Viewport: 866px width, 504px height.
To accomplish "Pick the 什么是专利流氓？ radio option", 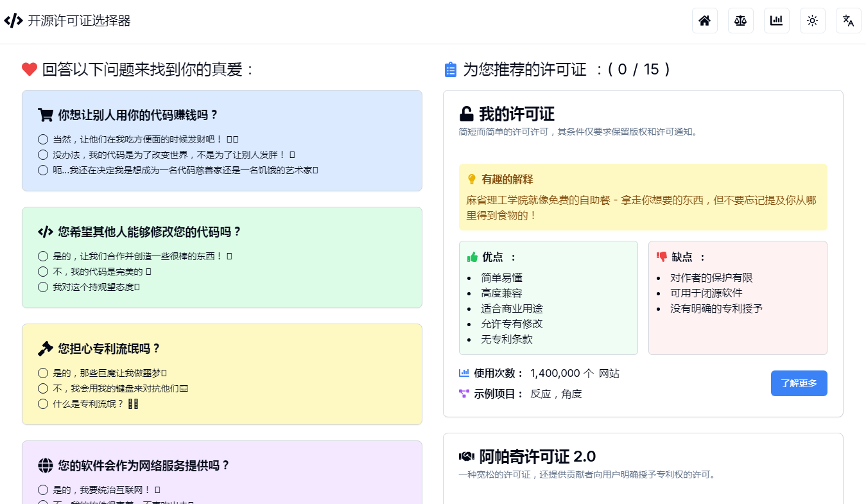I will [x=43, y=404].
